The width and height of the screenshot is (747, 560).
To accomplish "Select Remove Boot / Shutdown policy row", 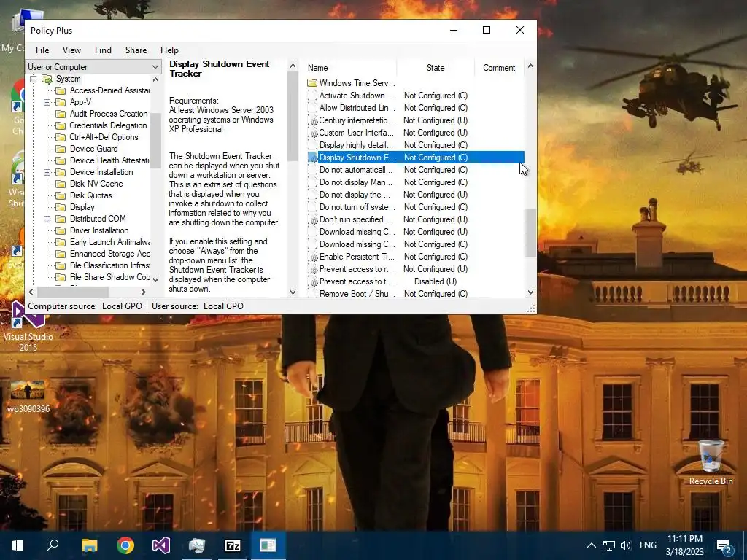I will coord(415,293).
